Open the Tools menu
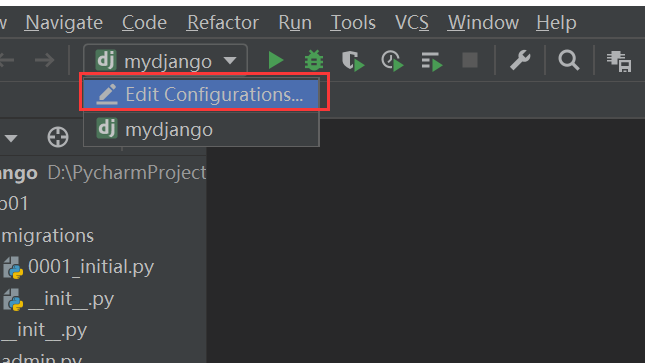Image resolution: width=645 pixels, height=363 pixels. (353, 23)
